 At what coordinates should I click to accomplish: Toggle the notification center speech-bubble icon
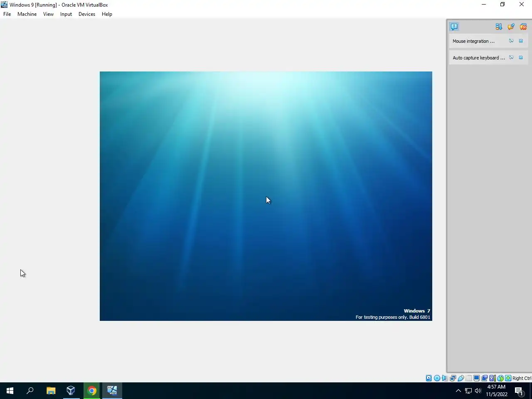[454, 27]
